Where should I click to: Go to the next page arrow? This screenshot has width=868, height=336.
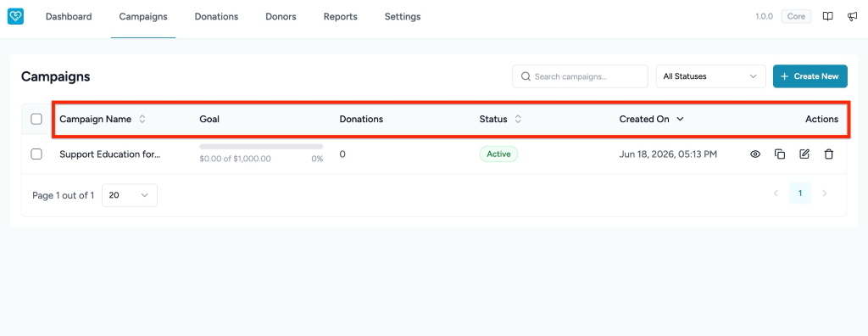pyautogui.click(x=825, y=193)
